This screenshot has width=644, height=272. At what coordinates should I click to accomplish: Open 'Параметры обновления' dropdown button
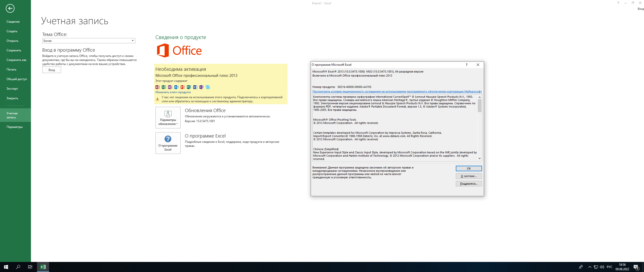(168, 118)
